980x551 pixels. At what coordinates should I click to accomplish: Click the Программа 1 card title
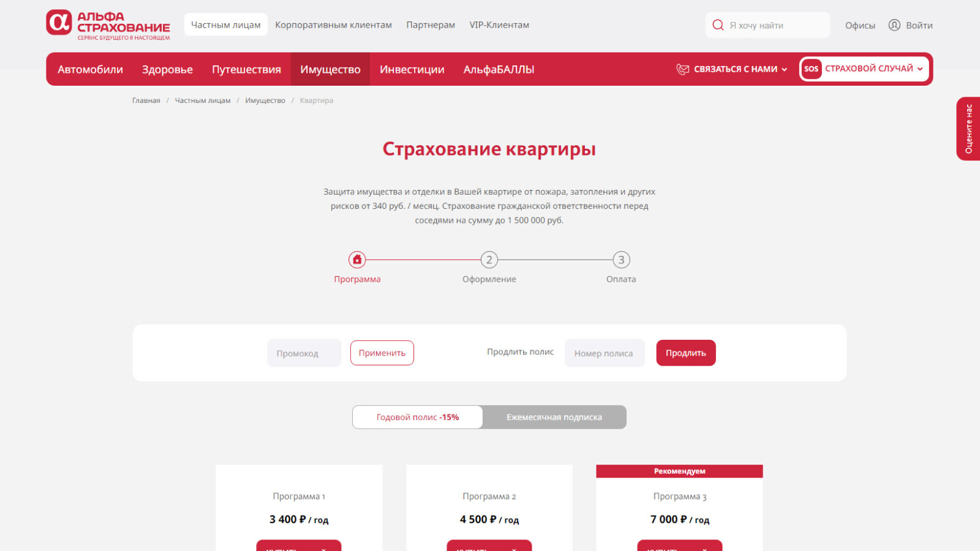(x=299, y=496)
